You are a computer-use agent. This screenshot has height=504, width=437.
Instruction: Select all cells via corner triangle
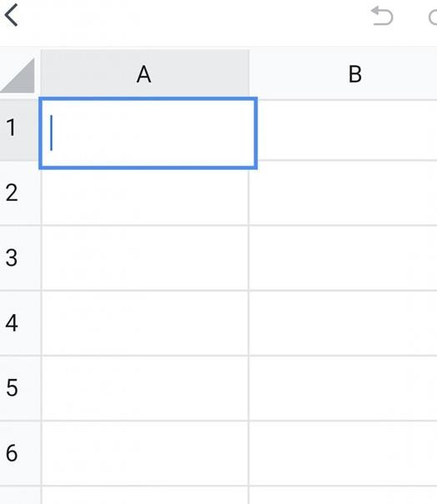(18, 75)
